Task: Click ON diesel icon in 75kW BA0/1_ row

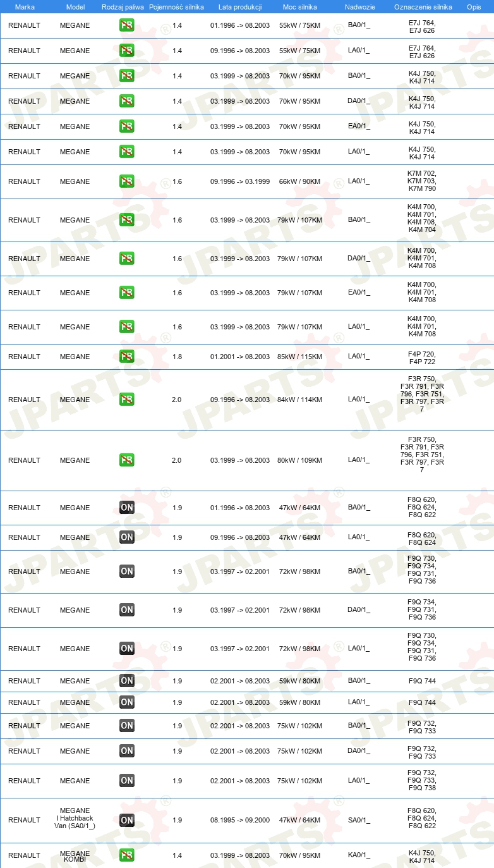Action: point(127,726)
